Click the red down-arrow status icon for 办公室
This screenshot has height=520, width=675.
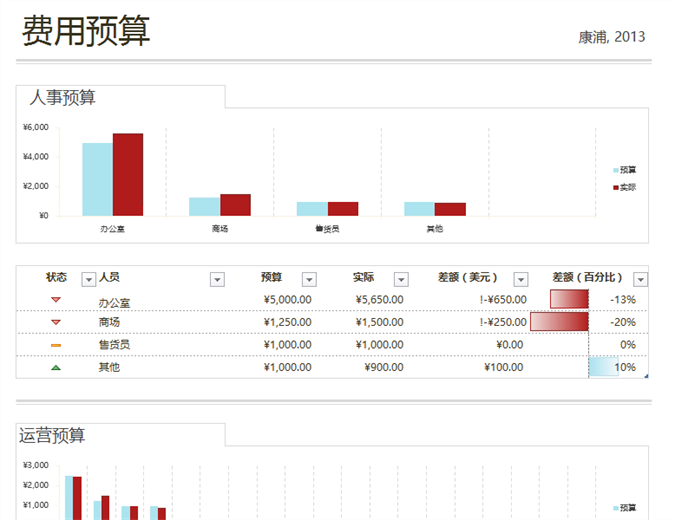[x=56, y=300]
